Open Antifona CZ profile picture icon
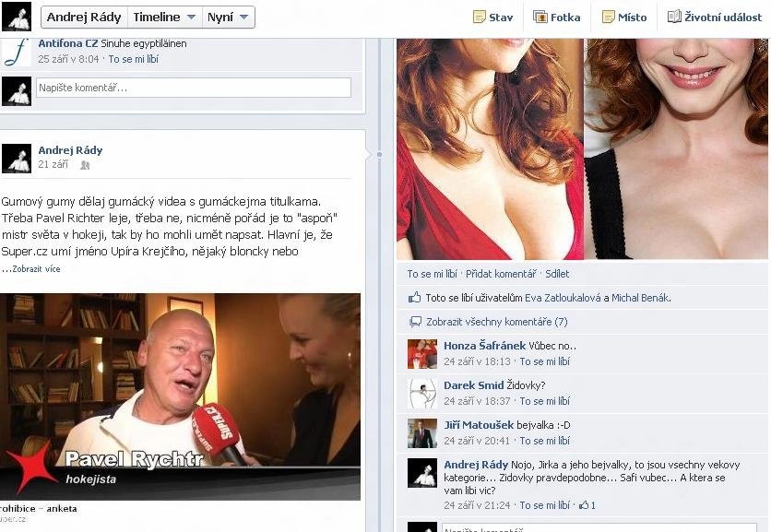The width and height of the screenshot is (771, 532). pyautogui.click(x=16, y=53)
